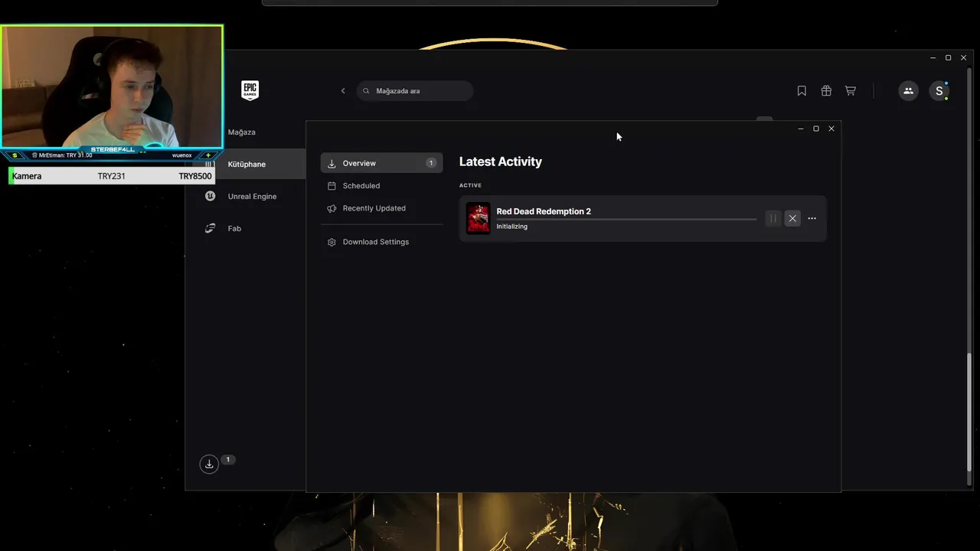
Task: Click the Initializing status text
Action: [x=511, y=227]
